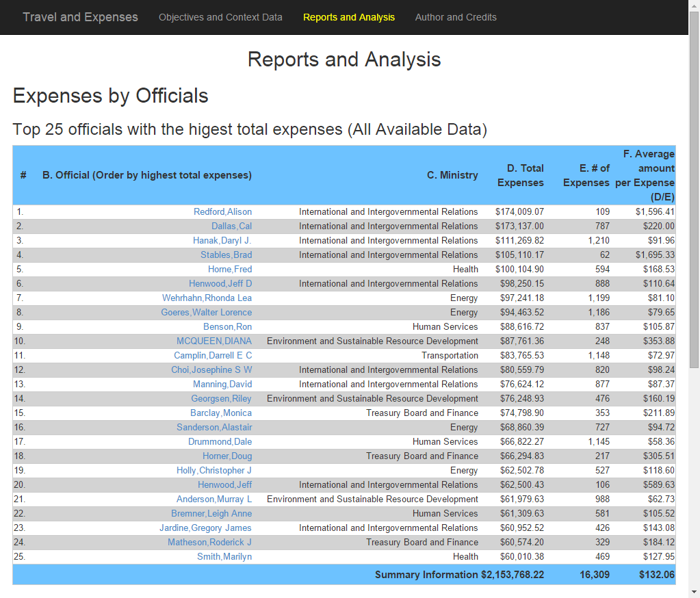Click the Dallas, Cal name link
This screenshot has width=700, height=598.
[x=232, y=226]
